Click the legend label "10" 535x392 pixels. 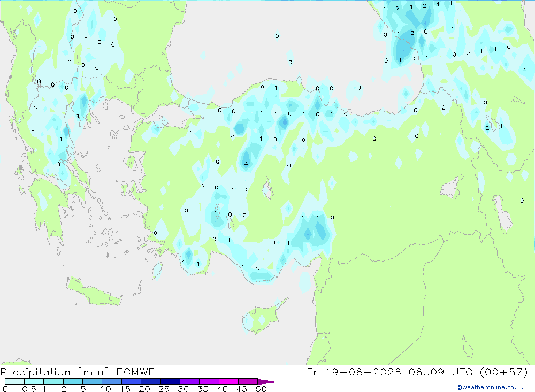click(x=106, y=389)
